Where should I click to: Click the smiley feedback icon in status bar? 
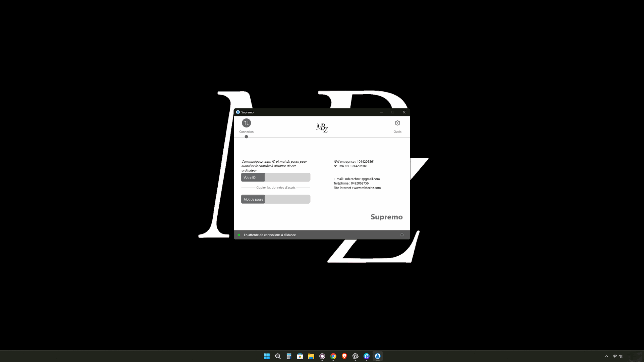[402, 235]
